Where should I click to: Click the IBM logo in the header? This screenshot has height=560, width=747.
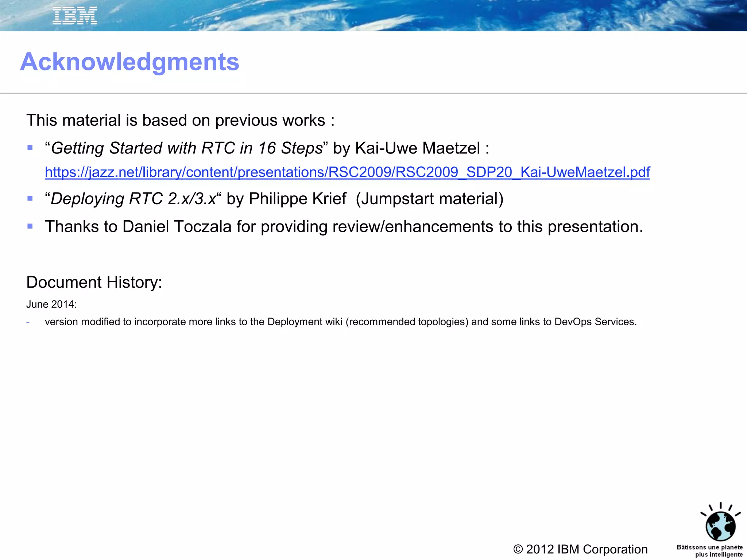pyautogui.click(x=75, y=16)
